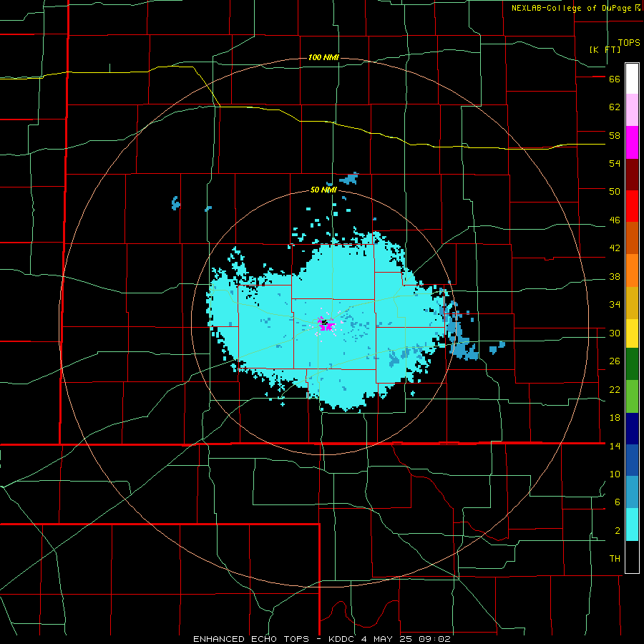Click the TH threshold label on the legend
The image size is (644, 644).
click(x=615, y=559)
